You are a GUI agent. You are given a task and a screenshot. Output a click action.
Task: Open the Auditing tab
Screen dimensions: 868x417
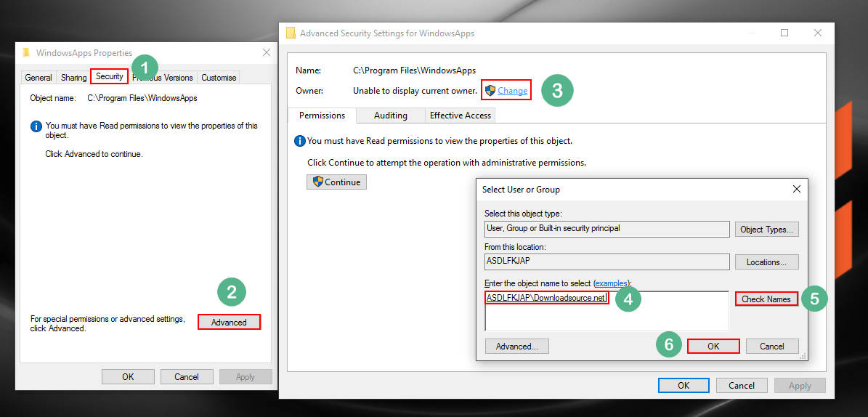(390, 116)
